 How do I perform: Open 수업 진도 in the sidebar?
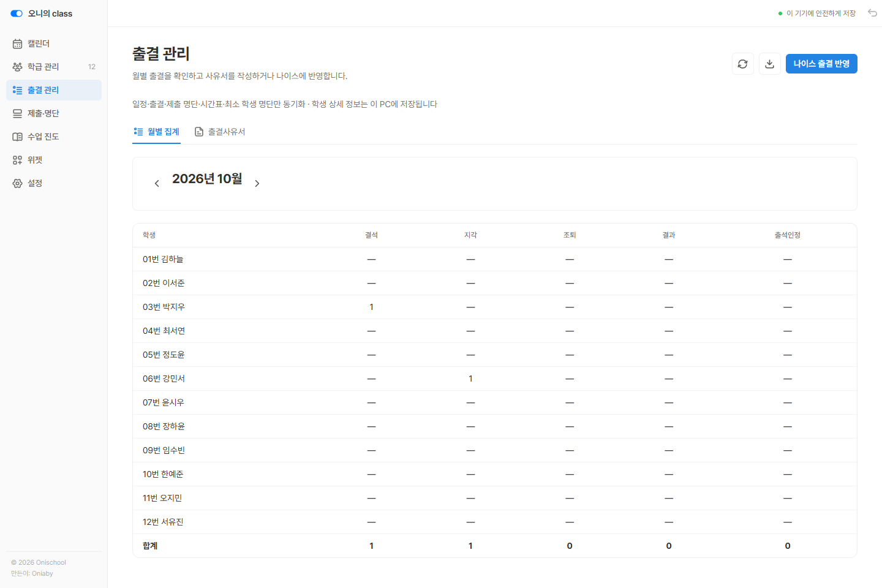pyautogui.click(x=54, y=137)
